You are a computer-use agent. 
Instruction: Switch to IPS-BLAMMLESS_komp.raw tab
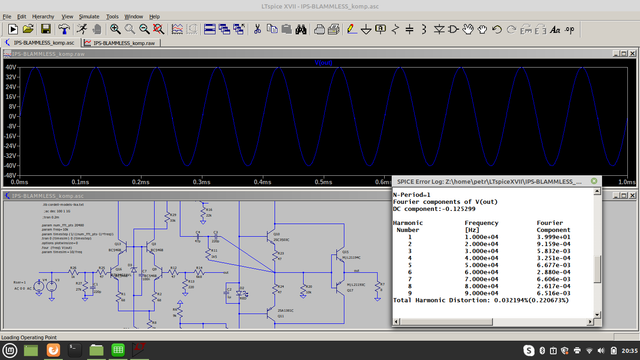(121, 42)
